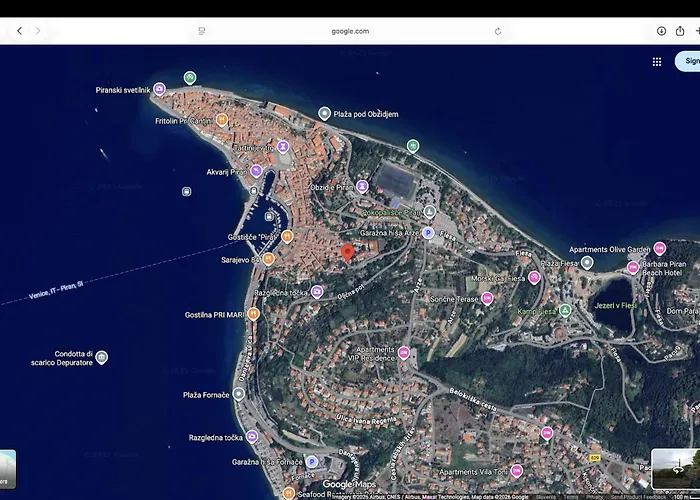Reload the page with the refresh icon
Image resolution: width=700 pixels, height=500 pixels.
click(x=497, y=31)
